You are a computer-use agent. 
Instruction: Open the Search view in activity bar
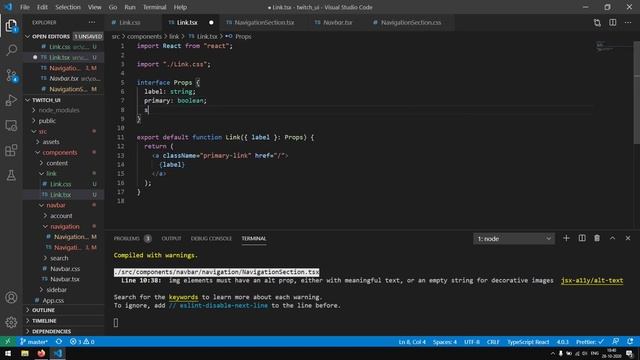11,50
